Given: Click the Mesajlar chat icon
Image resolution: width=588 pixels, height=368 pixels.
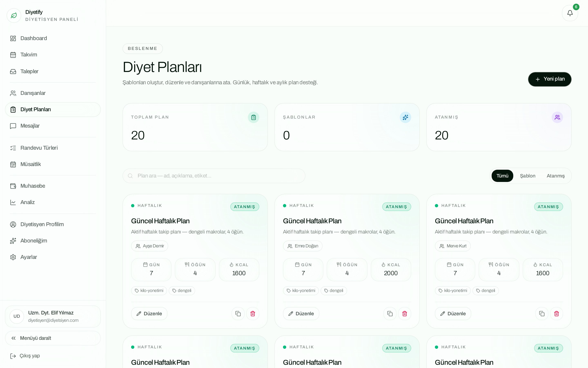Looking at the screenshot, I should 13,126.
